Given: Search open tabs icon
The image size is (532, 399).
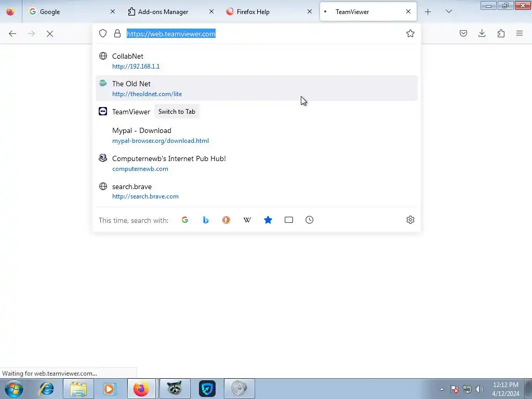Looking at the screenshot, I should [x=289, y=220].
